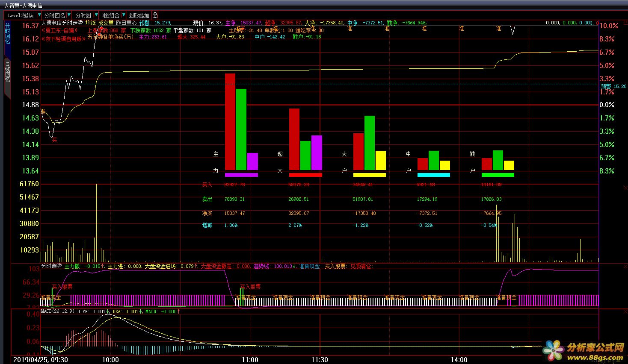Click the 大户 net value -17358.40

click(x=364, y=213)
